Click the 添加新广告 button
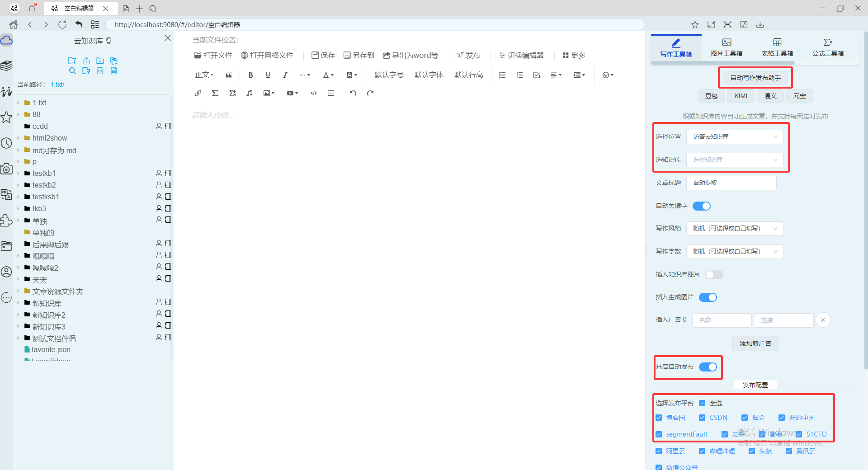The width and height of the screenshot is (868, 470). [x=755, y=343]
